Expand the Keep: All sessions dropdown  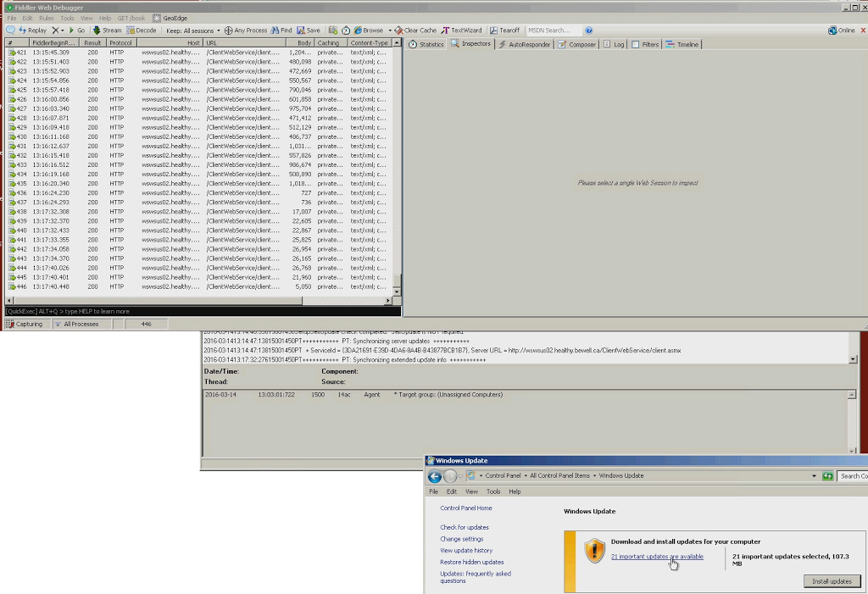pos(193,31)
